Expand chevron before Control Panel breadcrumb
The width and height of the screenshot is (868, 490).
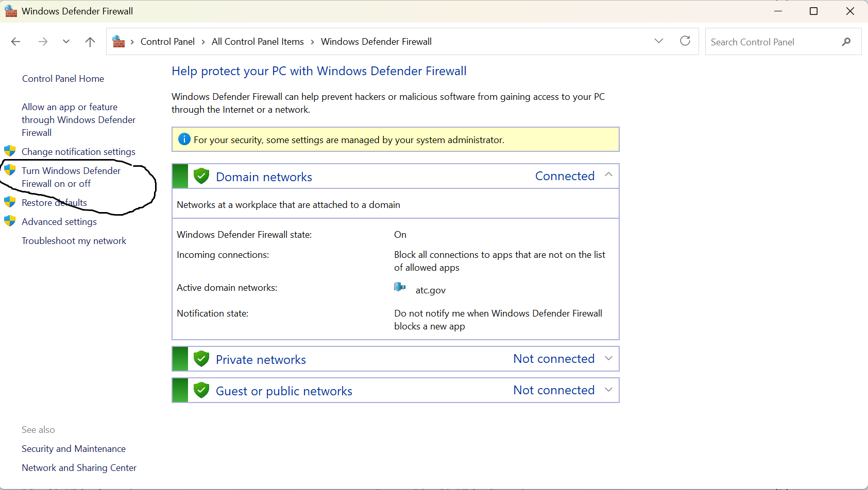[x=132, y=42]
